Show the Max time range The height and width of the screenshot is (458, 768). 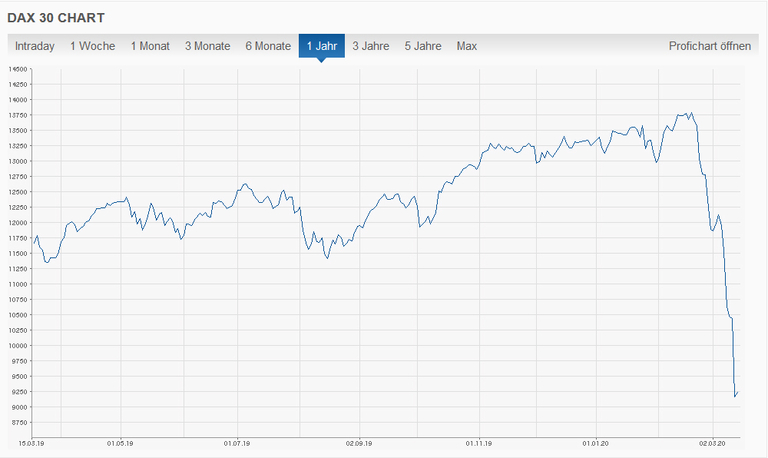(x=467, y=46)
